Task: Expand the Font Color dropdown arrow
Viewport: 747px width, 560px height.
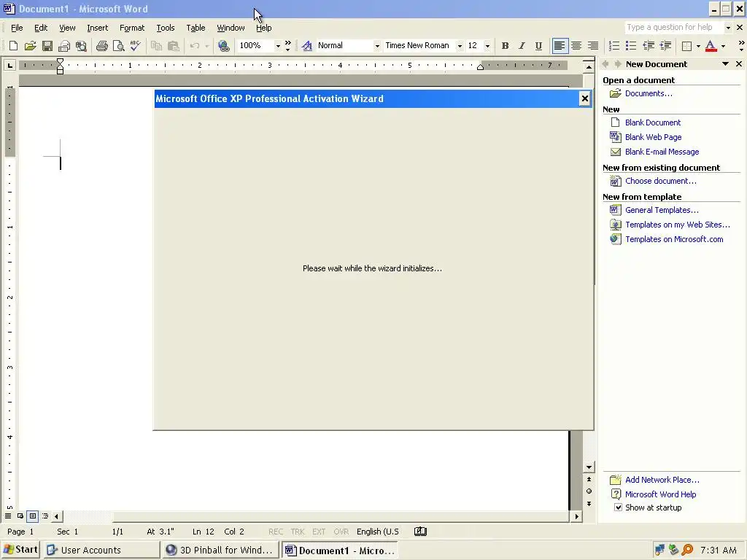Action: pyautogui.click(x=723, y=46)
